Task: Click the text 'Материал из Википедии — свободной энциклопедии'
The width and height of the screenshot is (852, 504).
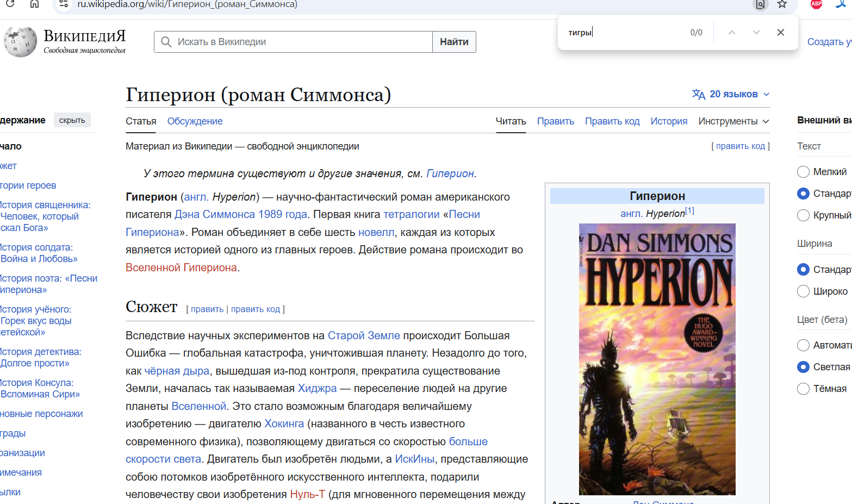Action: 242,146
